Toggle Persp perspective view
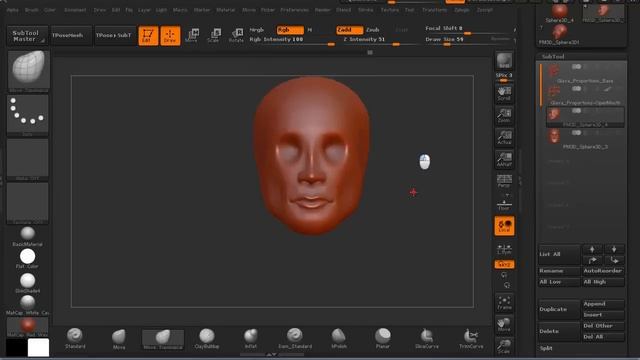 504,181
